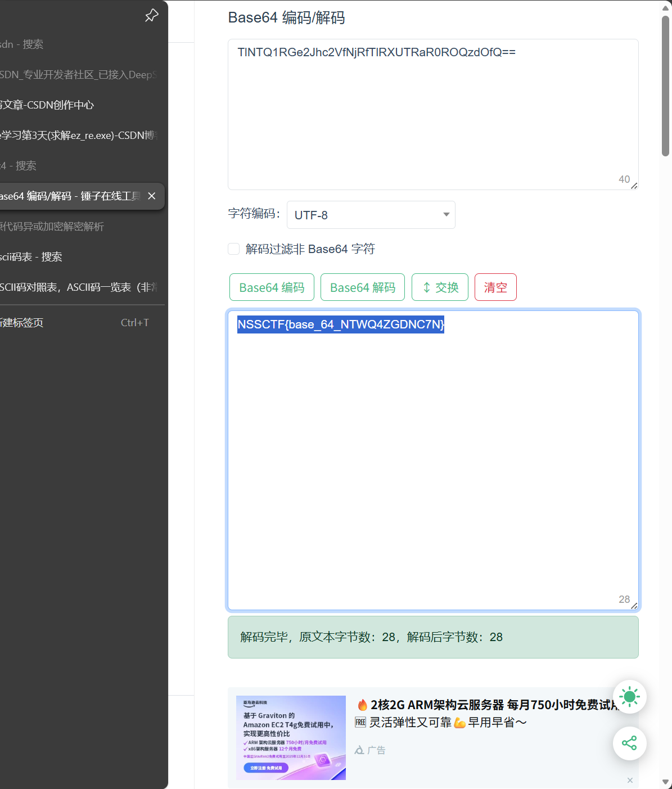Pin the vertical tabs panel
The image size is (672, 789).
151,15
